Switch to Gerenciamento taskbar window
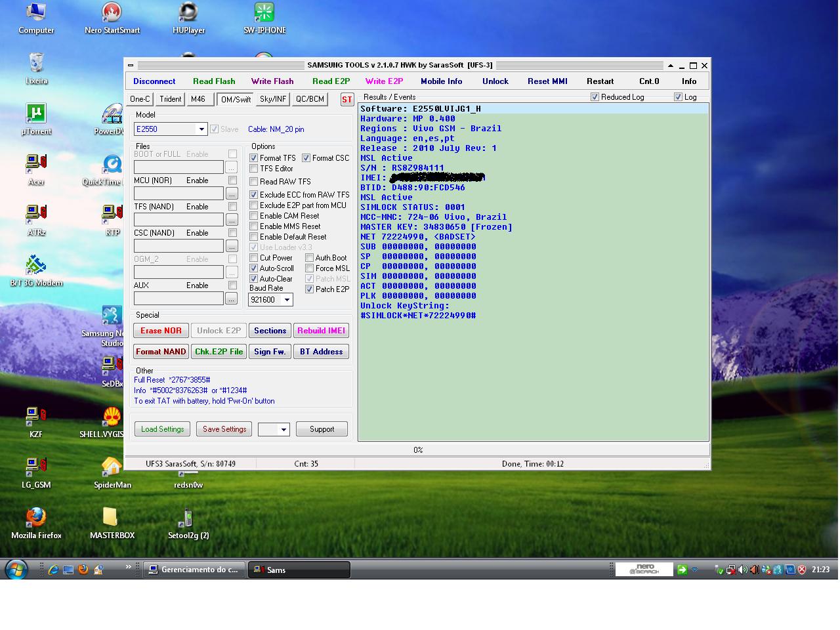Viewport: 840px width, 630px height. [194, 570]
